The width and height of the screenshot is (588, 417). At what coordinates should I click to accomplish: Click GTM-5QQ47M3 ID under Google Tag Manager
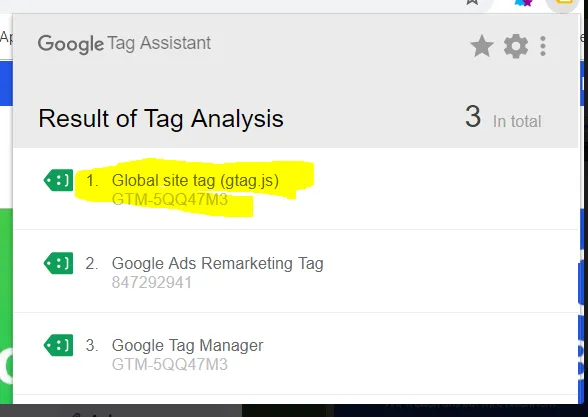[x=170, y=364]
